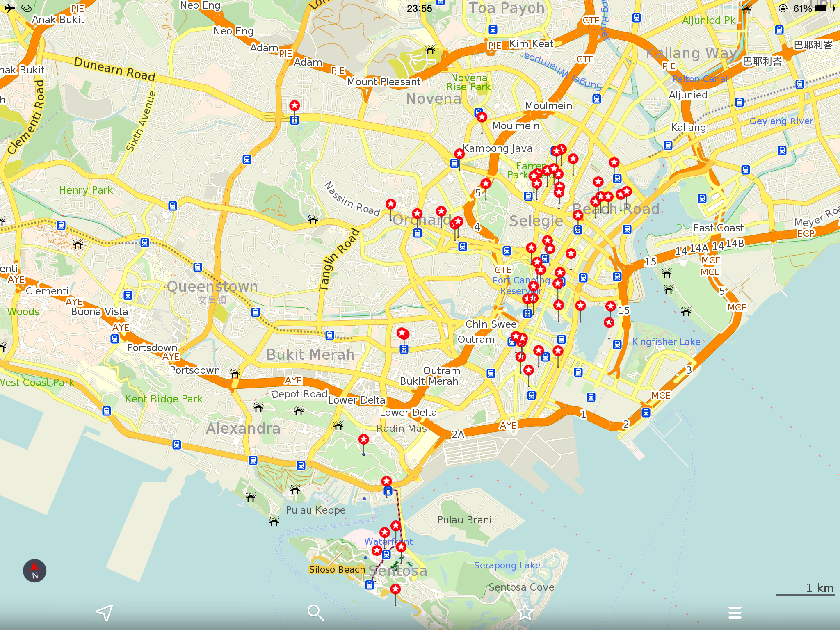Tap the Kingfisher Lake label
The height and width of the screenshot is (630, 840).
coord(666,342)
